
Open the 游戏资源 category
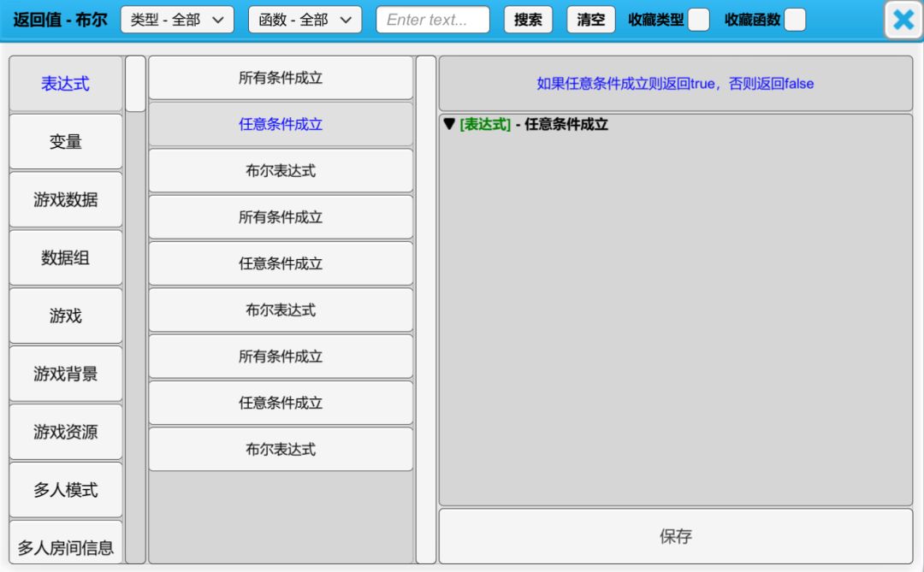tap(66, 432)
